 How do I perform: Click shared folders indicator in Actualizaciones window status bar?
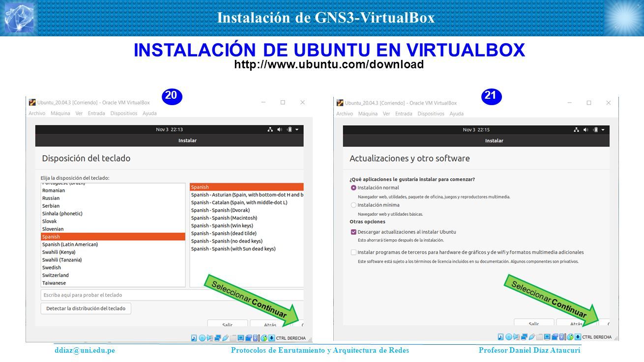(539, 337)
